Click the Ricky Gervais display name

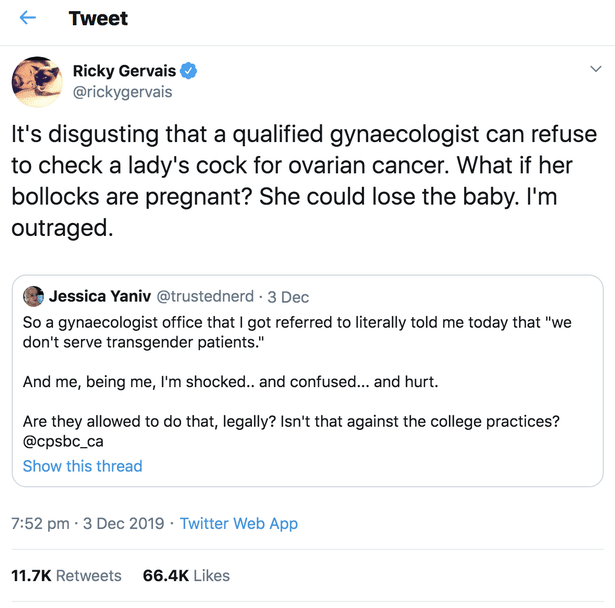point(124,71)
